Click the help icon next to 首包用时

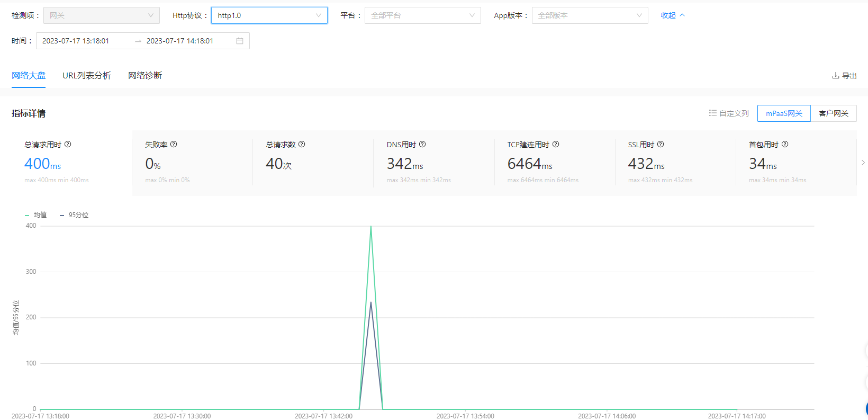pyautogui.click(x=785, y=144)
